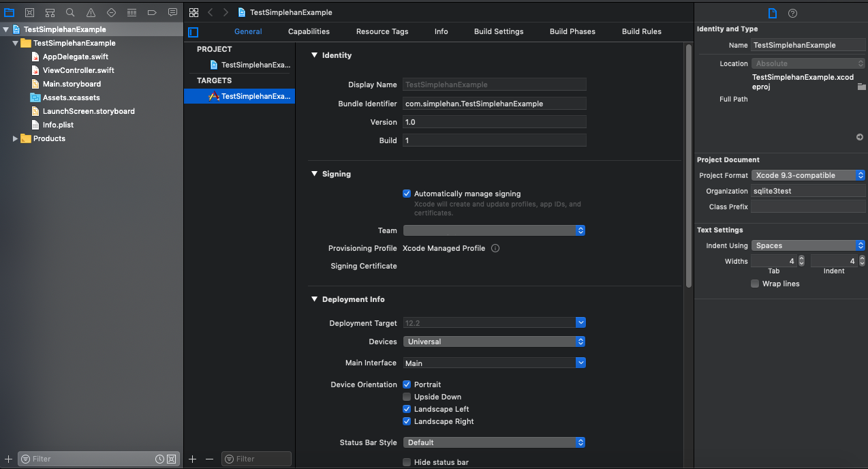868x469 pixels.
Task: Open the Source Control navigator icon
Action: pyautogui.click(x=29, y=12)
